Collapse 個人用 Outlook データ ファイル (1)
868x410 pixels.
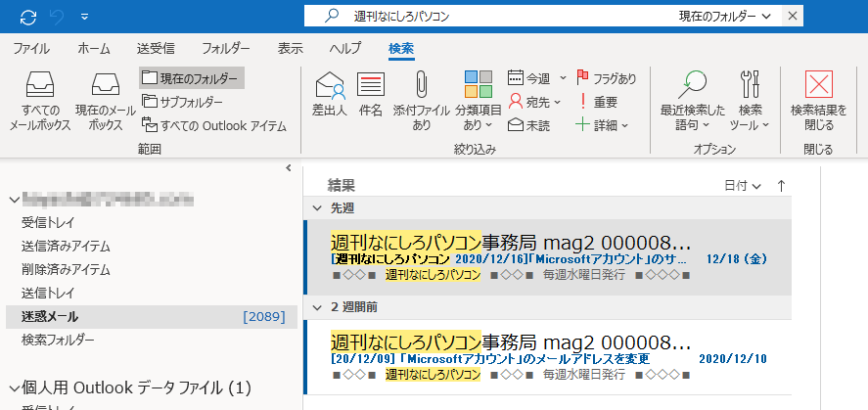coord(14,388)
